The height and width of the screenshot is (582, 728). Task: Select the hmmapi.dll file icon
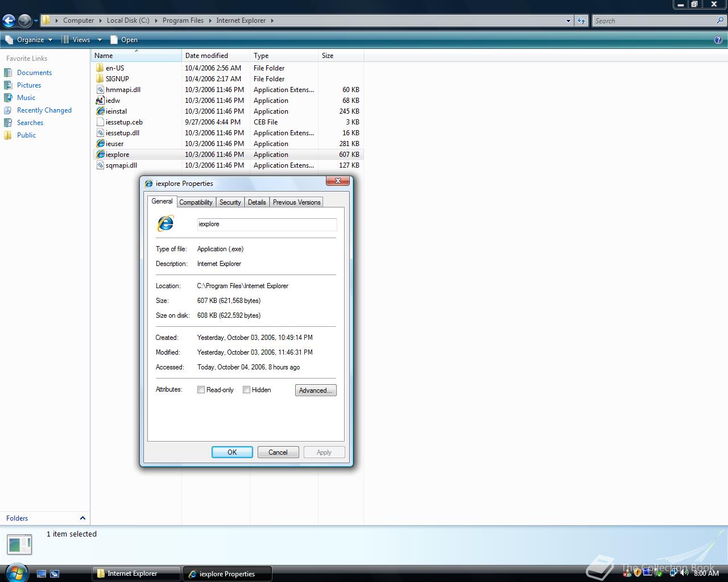100,89
